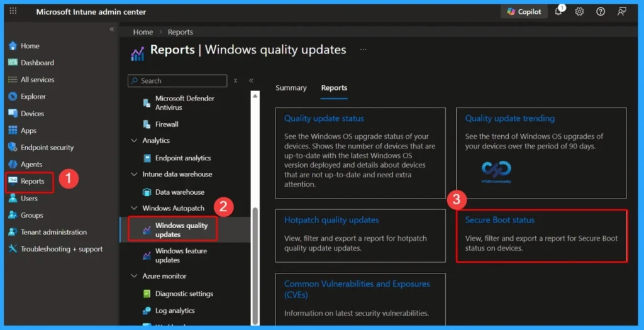Click the Search box in Reports menu

coord(177,81)
